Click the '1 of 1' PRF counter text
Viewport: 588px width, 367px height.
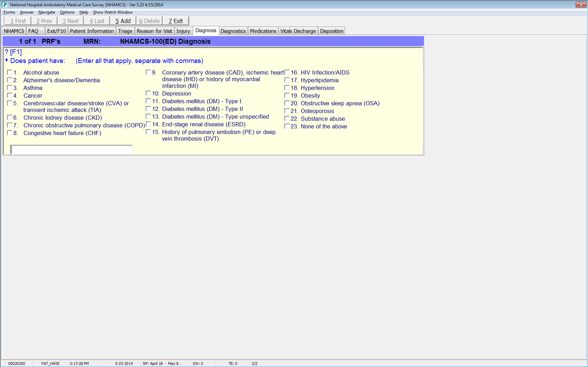tap(27, 41)
